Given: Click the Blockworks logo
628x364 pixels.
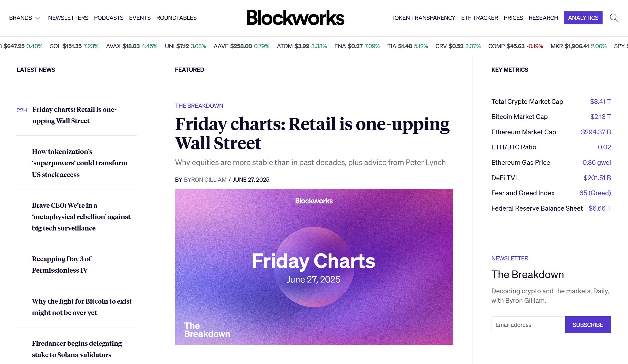Looking at the screenshot, I should pos(295,17).
